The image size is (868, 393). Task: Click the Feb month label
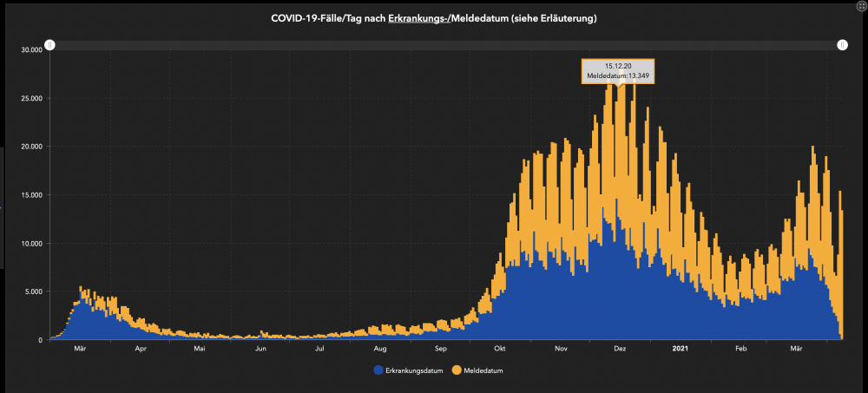[x=740, y=349]
